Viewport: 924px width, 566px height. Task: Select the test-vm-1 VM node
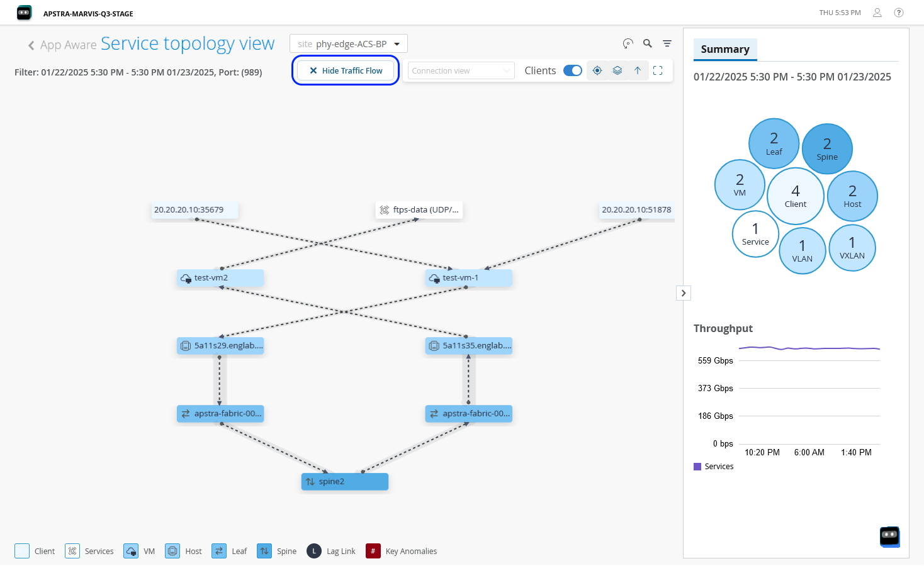[468, 278]
